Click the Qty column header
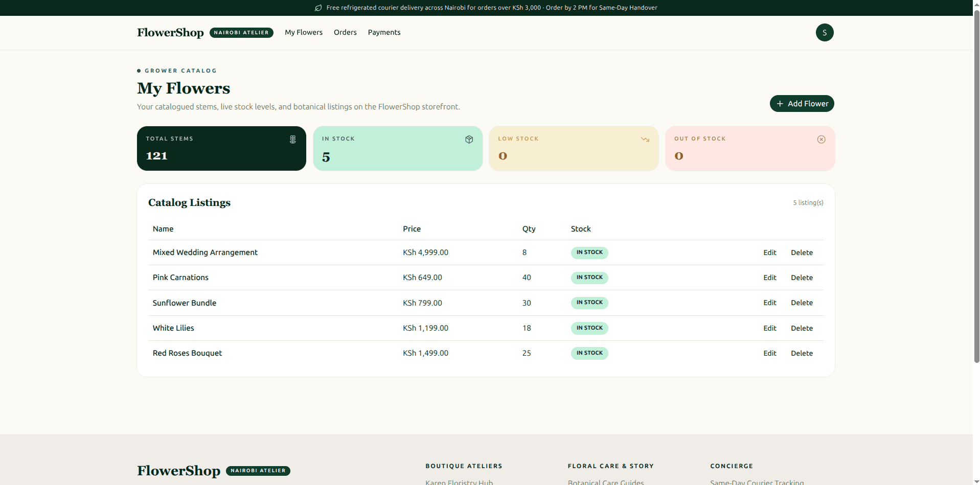 point(529,229)
